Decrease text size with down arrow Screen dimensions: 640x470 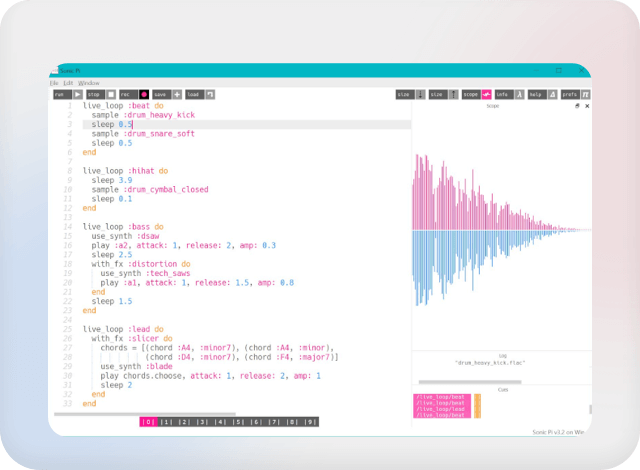point(420,94)
